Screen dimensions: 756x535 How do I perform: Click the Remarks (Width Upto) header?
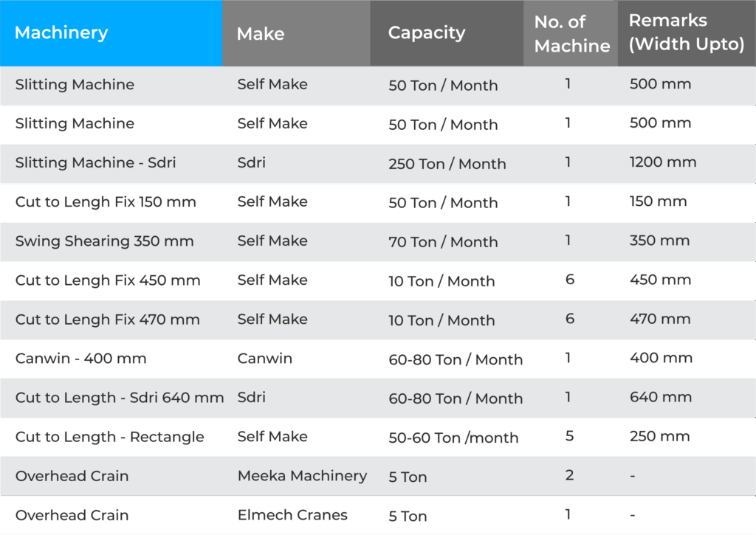click(686, 32)
